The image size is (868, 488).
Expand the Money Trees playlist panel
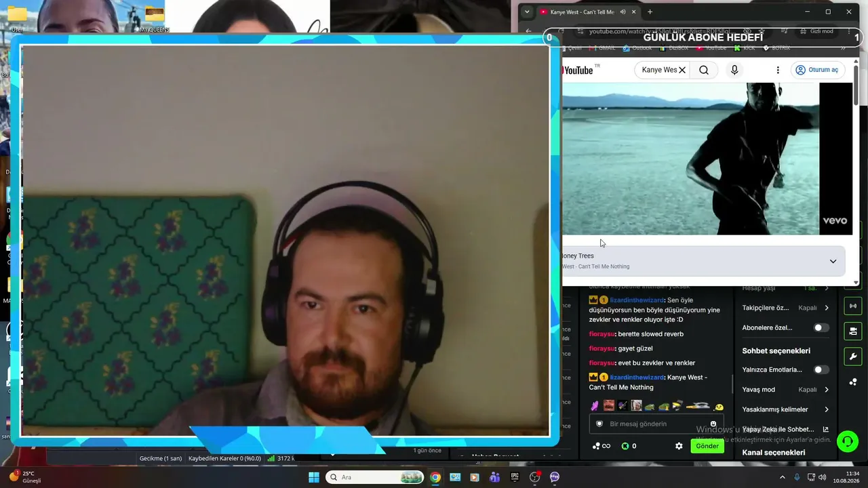(833, 262)
